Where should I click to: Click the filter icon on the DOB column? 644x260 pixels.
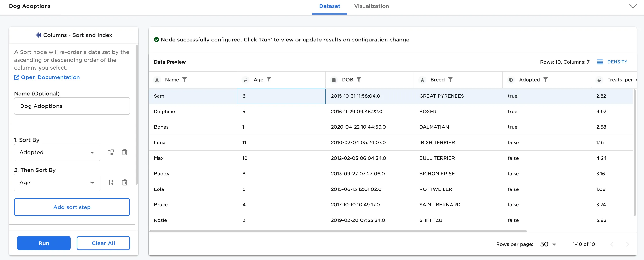(359, 79)
